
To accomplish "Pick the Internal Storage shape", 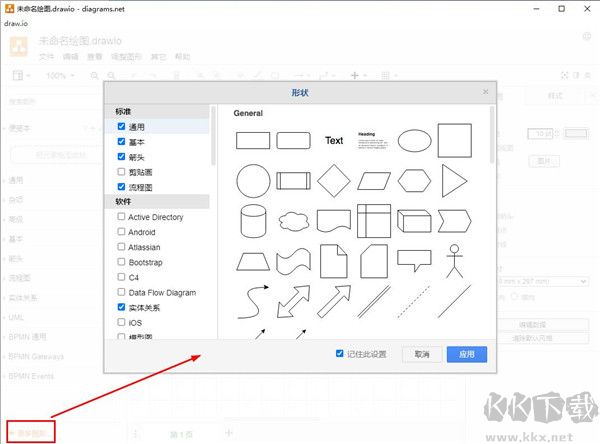I will click(374, 221).
